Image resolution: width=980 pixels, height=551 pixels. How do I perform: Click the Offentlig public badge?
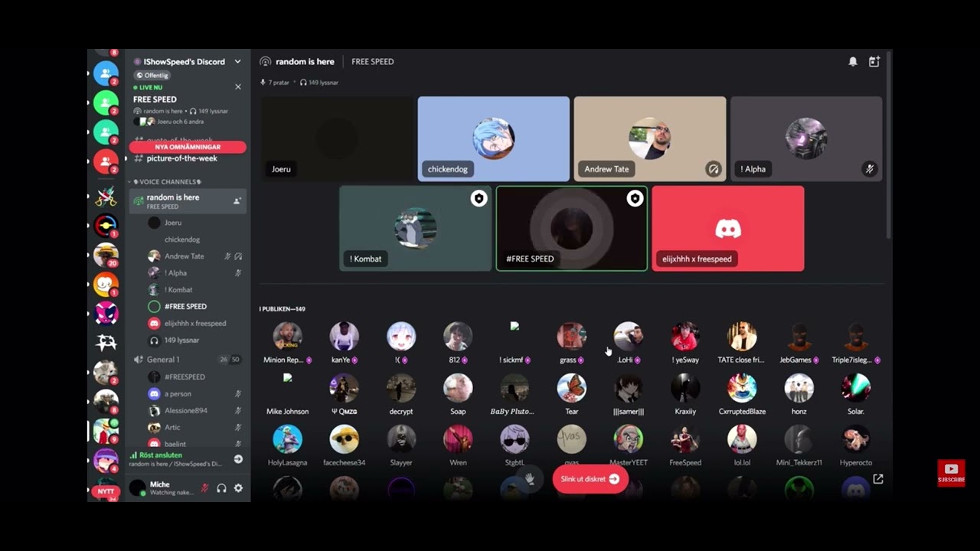pyautogui.click(x=152, y=75)
